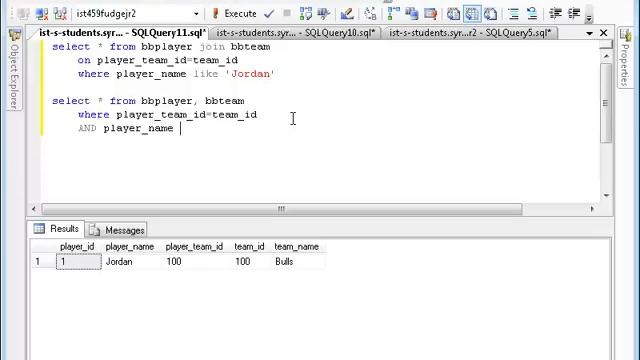Click the horizontal scrollbar thumb

pos(282,209)
